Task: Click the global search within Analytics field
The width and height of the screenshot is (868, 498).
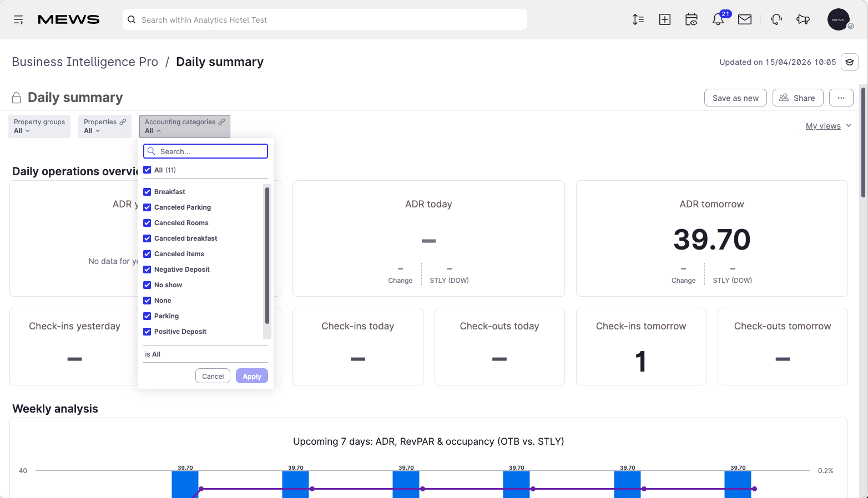Action: click(x=325, y=19)
